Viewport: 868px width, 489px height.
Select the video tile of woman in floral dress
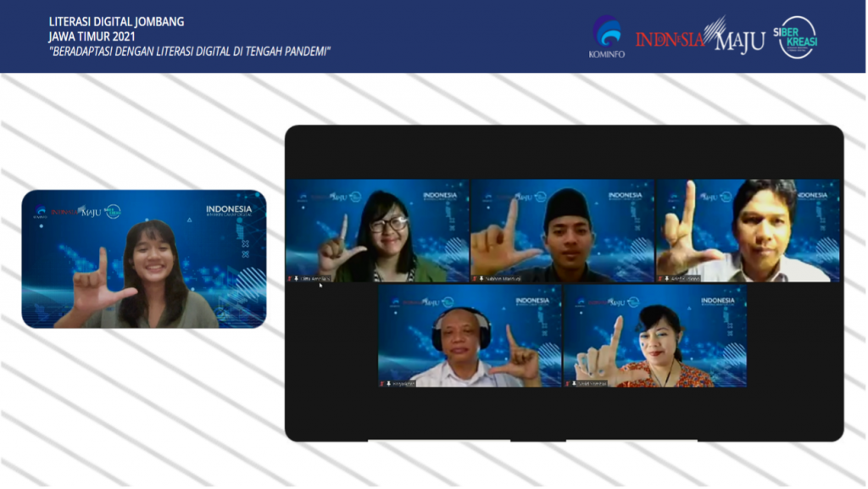pos(655,336)
